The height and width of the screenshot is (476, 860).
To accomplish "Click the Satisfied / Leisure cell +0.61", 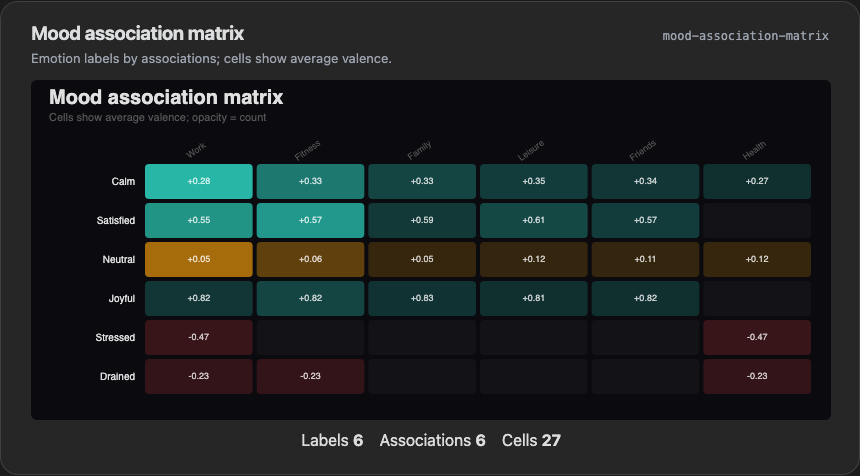I will click(x=534, y=220).
